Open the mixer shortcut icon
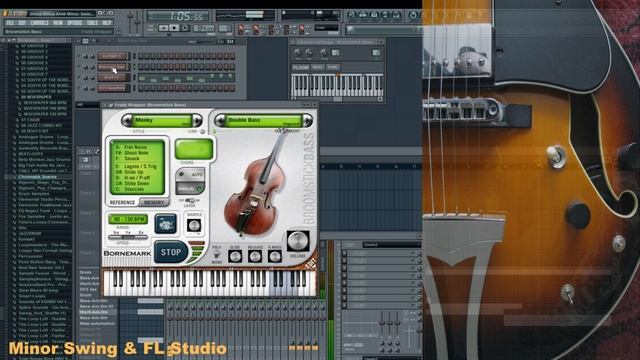The image size is (640, 360). 396,15
